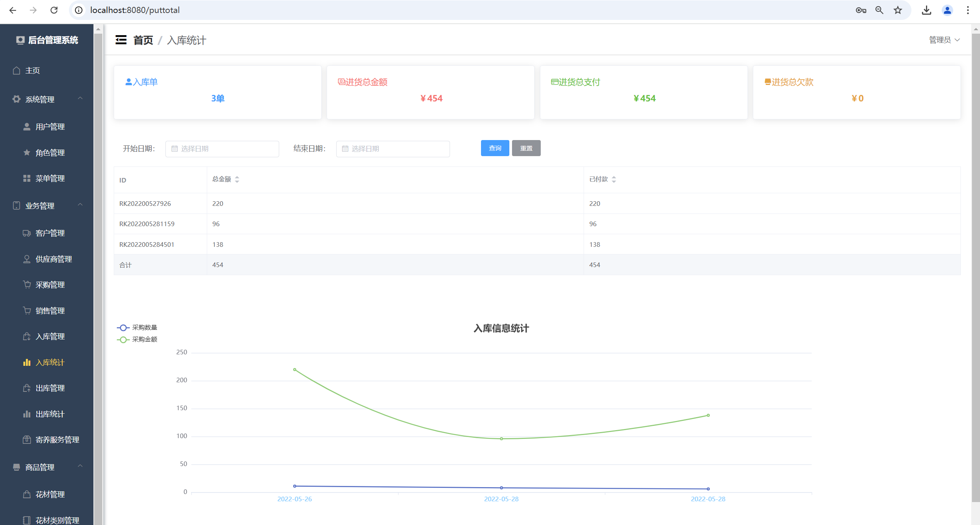
Task: Open 供应商管理 in the sidebar
Action: [53, 259]
